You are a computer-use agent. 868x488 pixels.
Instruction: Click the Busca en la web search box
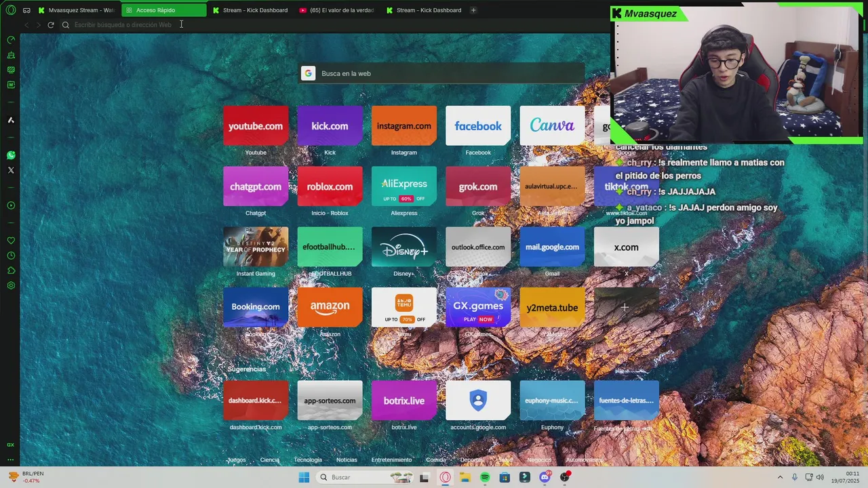click(441, 73)
